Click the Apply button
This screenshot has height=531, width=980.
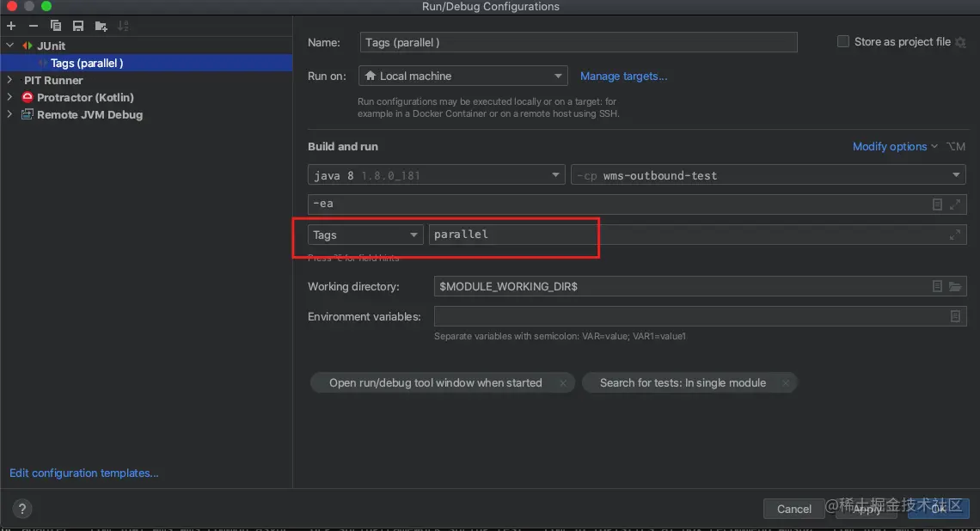click(867, 510)
